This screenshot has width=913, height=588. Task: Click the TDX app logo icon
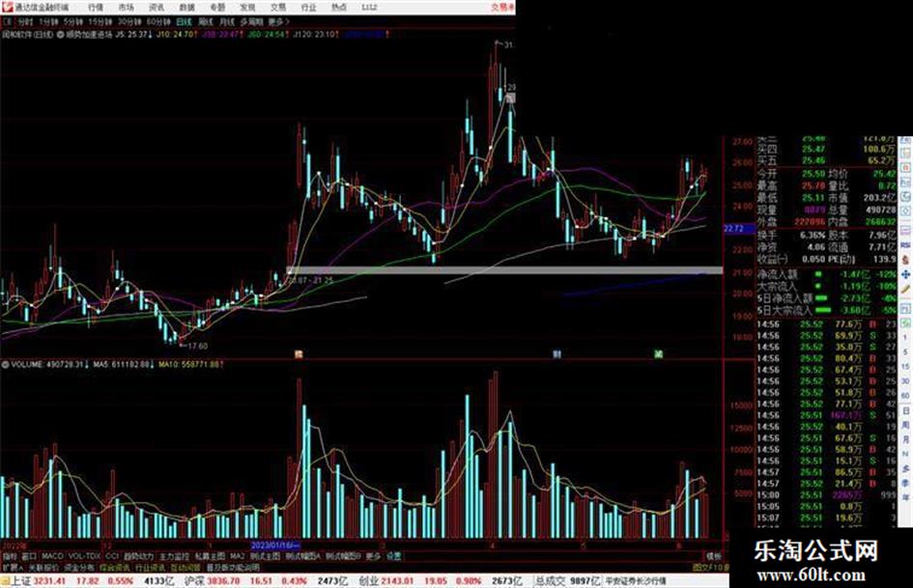(7, 7)
